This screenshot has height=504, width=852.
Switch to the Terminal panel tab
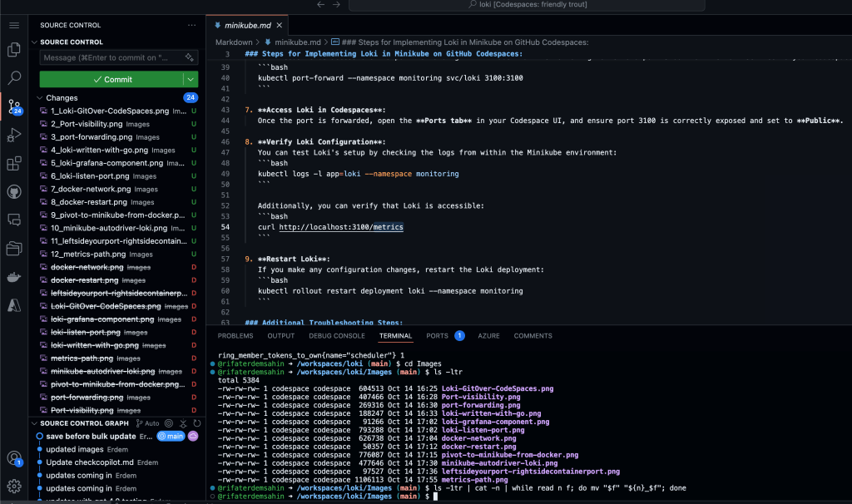395,336
